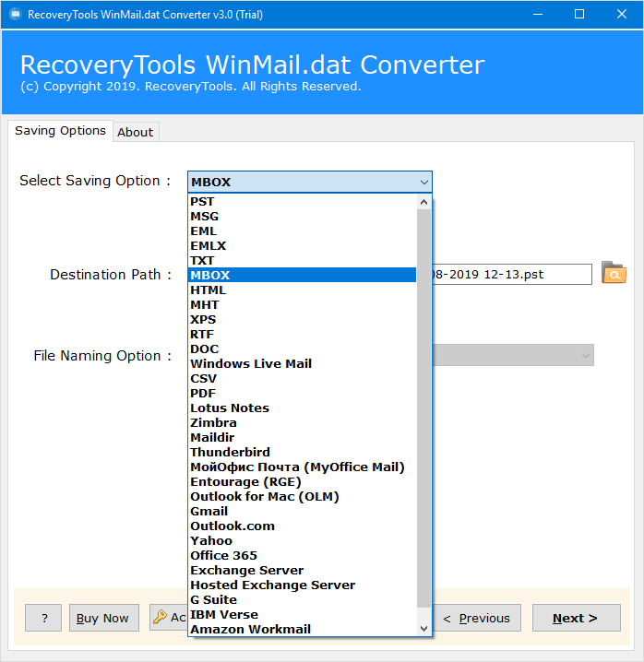Choose IBM Verse option
Viewport: 644px width, 662px height.
tap(302, 615)
